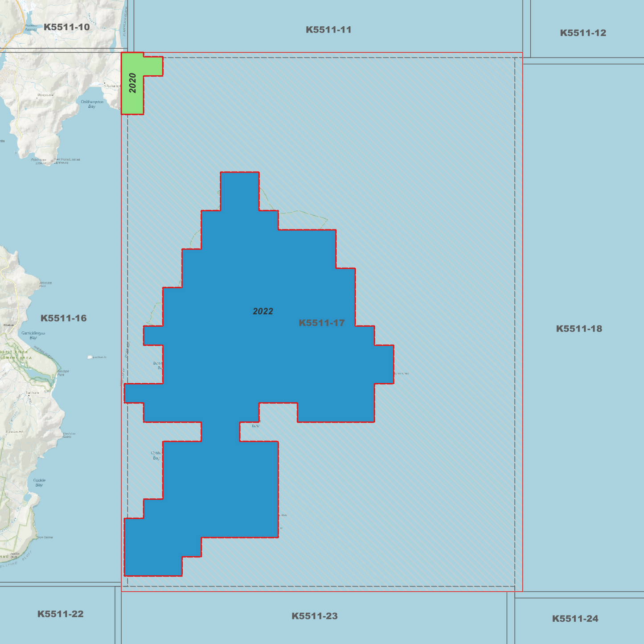644x644 pixels.
Task: Select the K5511-18 map tile label
Action: pyautogui.click(x=579, y=329)
